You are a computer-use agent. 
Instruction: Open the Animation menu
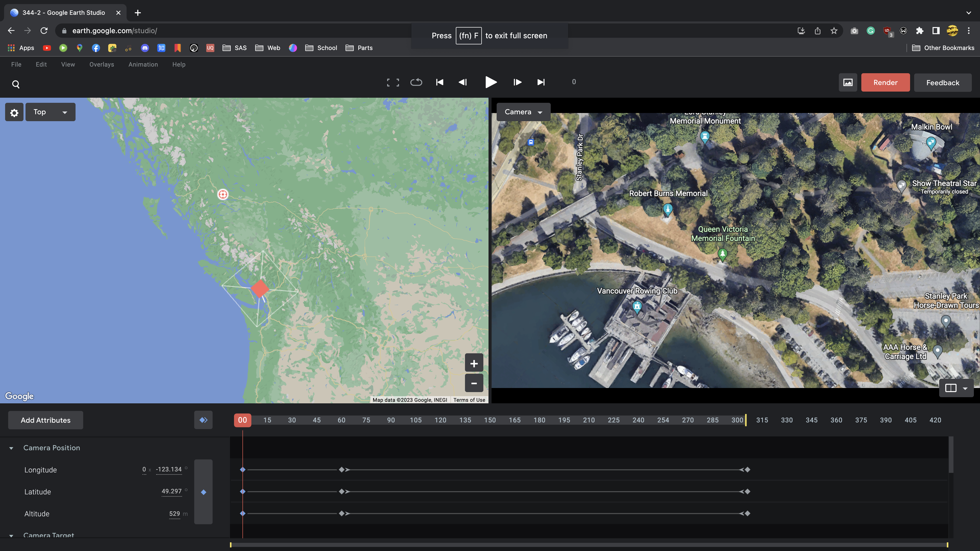pos(143,65)
